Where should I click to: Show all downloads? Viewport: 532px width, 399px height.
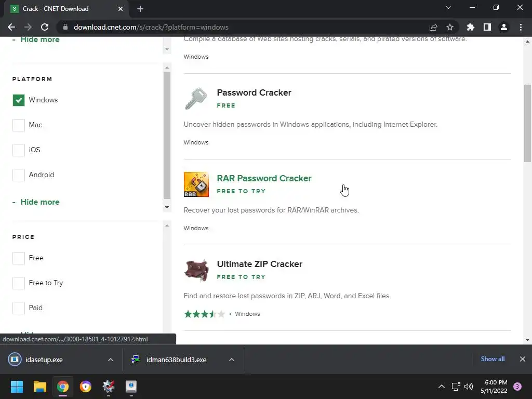pos(493,359)
